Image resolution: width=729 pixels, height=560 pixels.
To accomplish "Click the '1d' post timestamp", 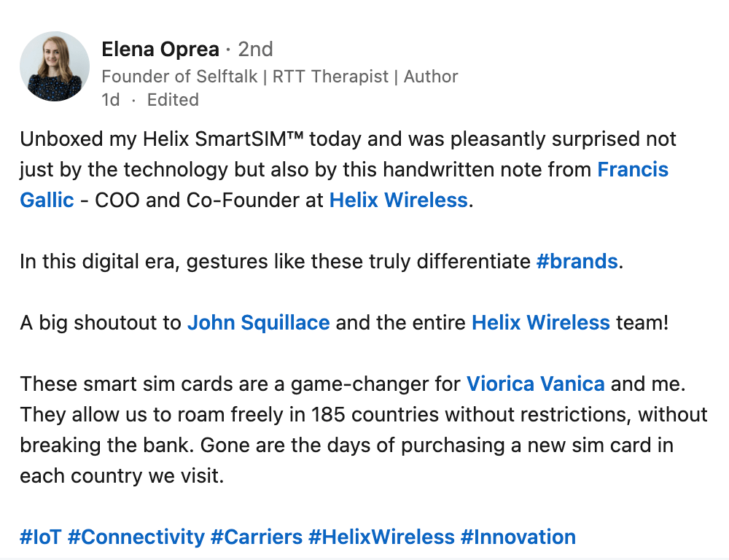I will (111, 100).
